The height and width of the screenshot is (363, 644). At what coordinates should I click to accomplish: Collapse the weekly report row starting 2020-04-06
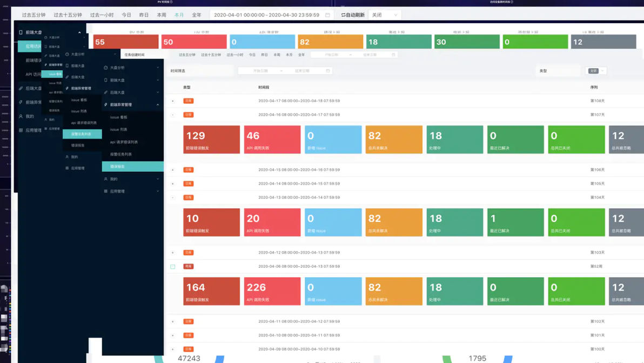tap(173, 266)
